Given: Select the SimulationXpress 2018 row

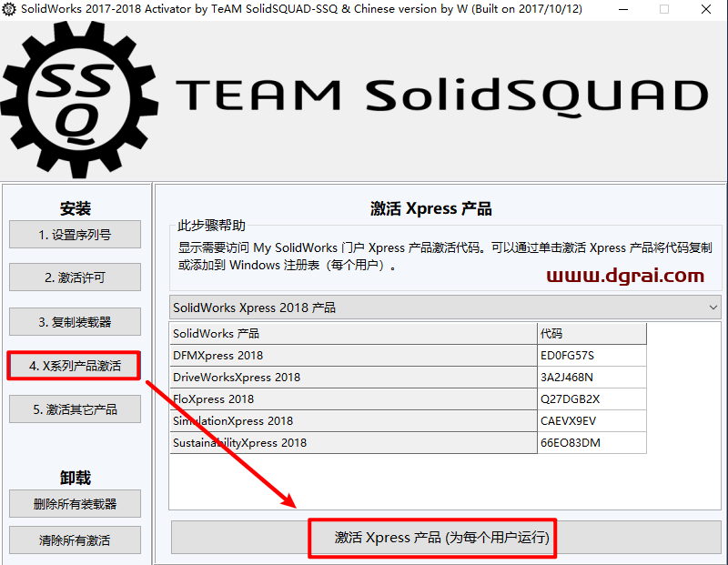Looking at the screenshot, I should [408, 421].
